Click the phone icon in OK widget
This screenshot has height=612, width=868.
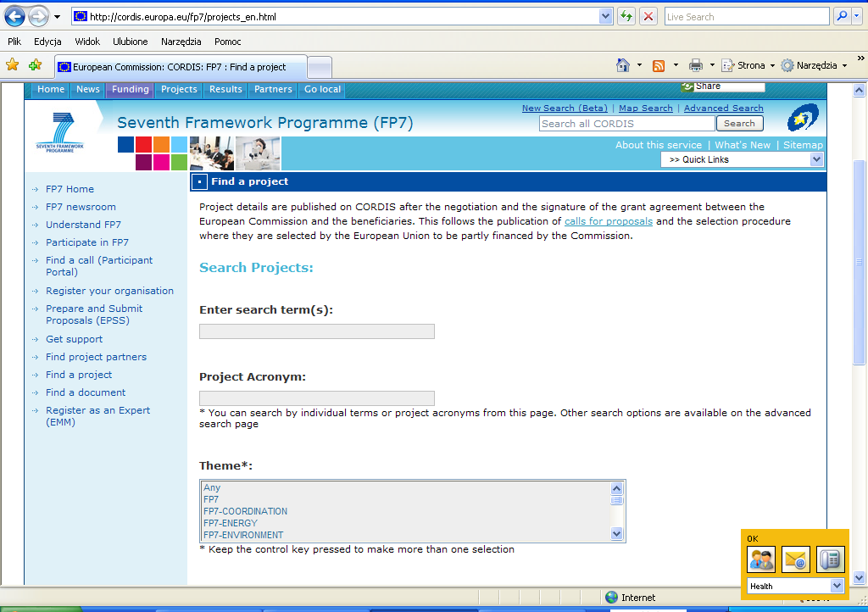(x=831, y=559)
